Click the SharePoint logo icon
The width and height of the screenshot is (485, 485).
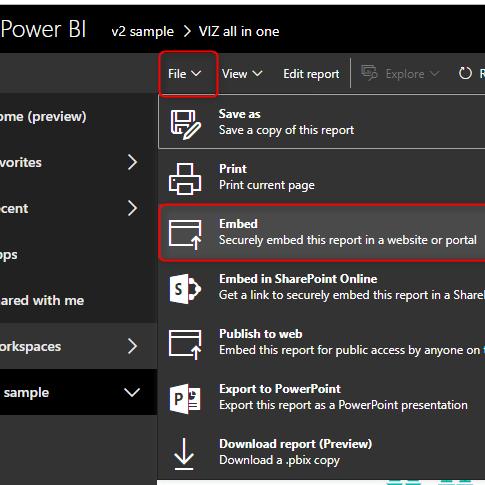click(x=185, y=289)
